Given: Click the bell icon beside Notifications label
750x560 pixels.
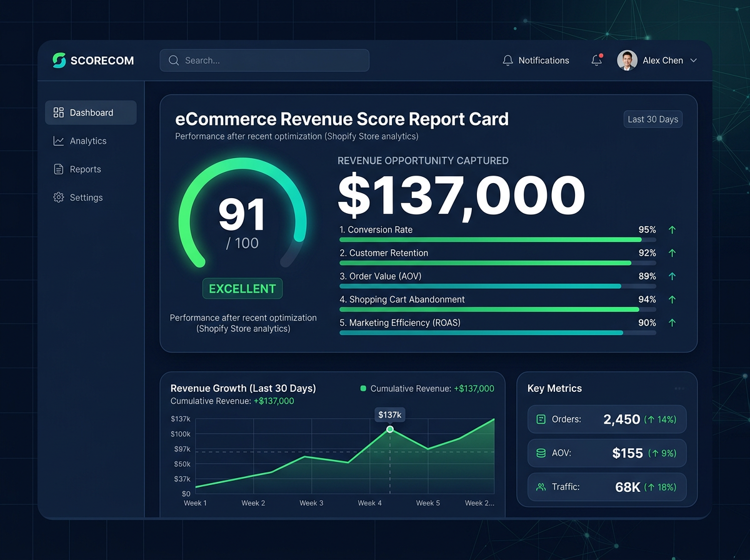Looking at the screenshot, I should tap(507, 61).
